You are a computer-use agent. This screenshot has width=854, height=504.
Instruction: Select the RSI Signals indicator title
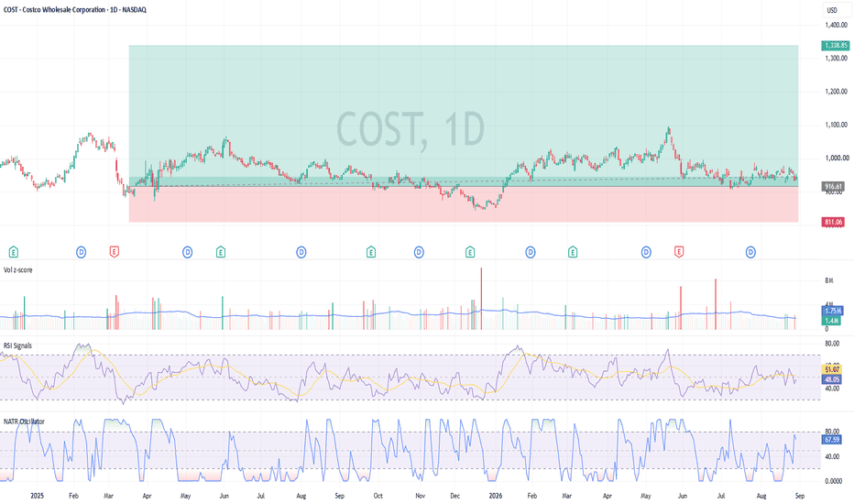coord(18,345)
